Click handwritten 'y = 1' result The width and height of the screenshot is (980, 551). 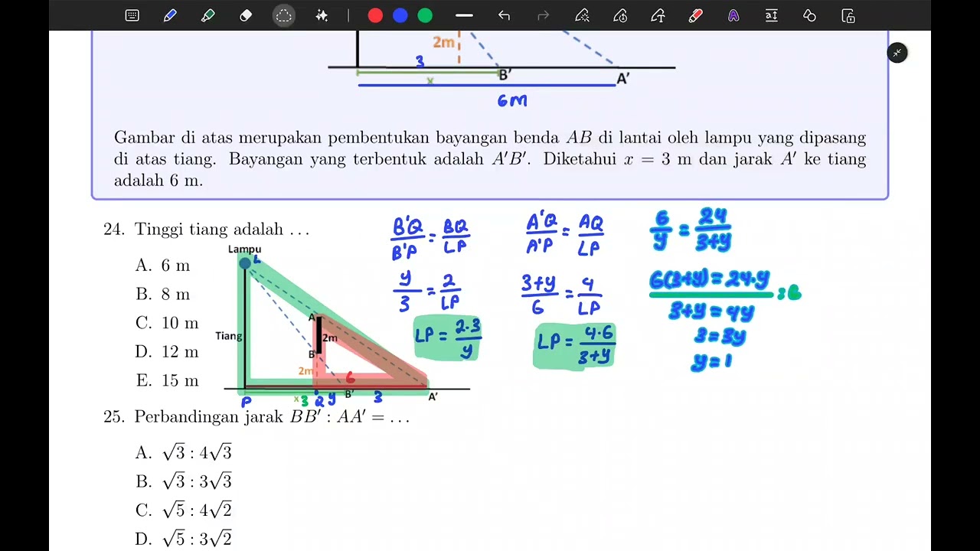tap(711, 361)
